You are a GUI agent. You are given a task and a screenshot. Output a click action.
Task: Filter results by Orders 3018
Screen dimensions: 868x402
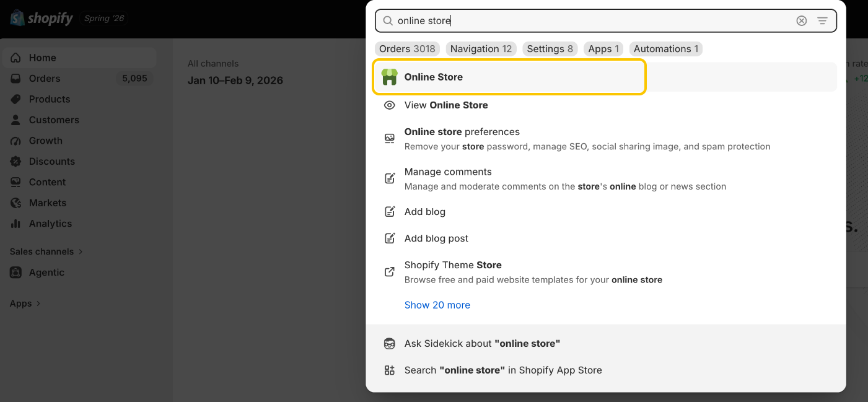click(407, 49)
